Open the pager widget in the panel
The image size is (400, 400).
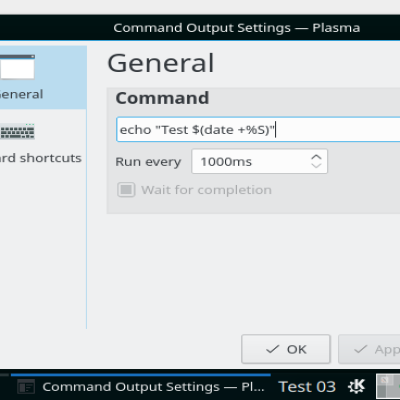point(388,386)
